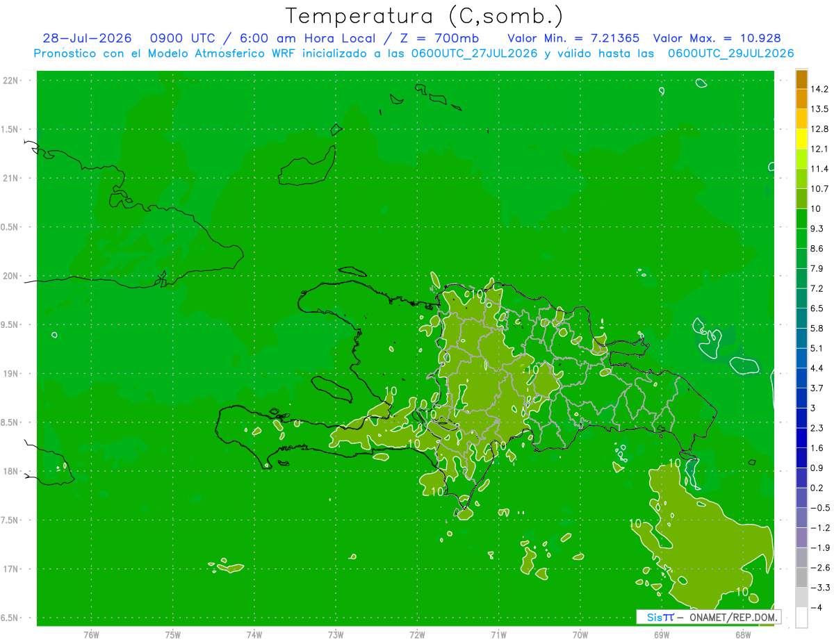Click the colorbar value "-0.5"
Viewport: 834px width, 644px height.
coord(821,508)
